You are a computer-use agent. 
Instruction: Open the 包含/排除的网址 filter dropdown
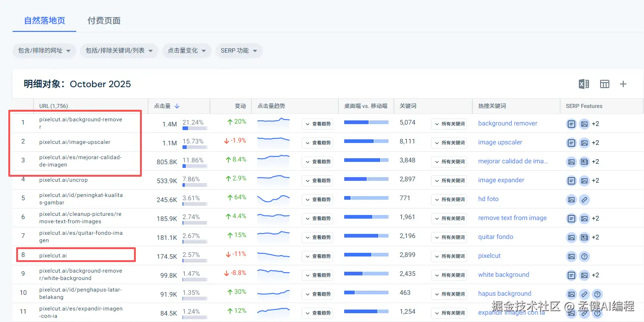[x=44, y=51]
